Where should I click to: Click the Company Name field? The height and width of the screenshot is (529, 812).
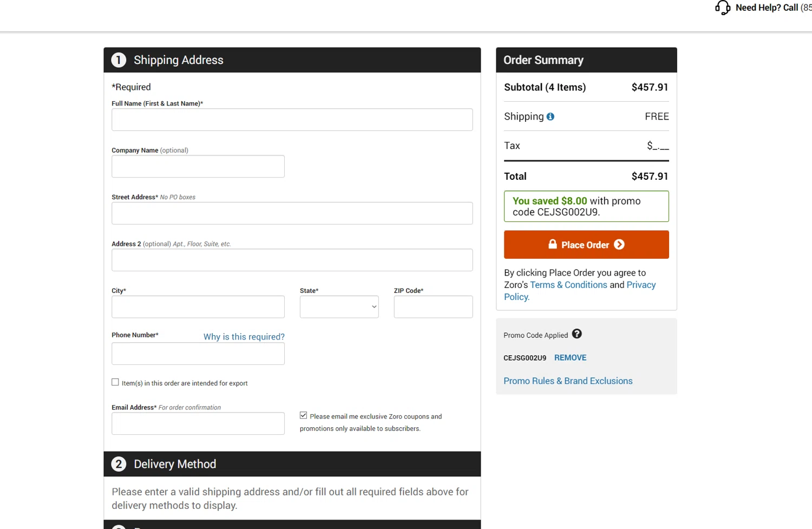click(x=198, y=167)
